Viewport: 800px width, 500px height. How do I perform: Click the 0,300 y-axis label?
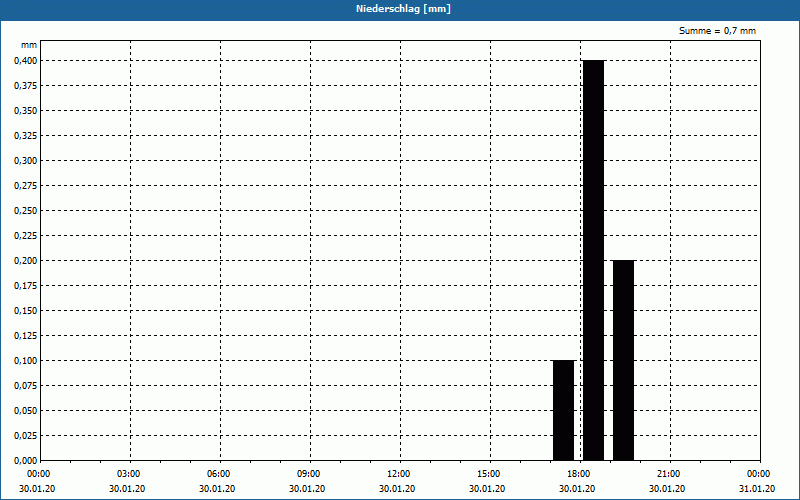(26, 161)
